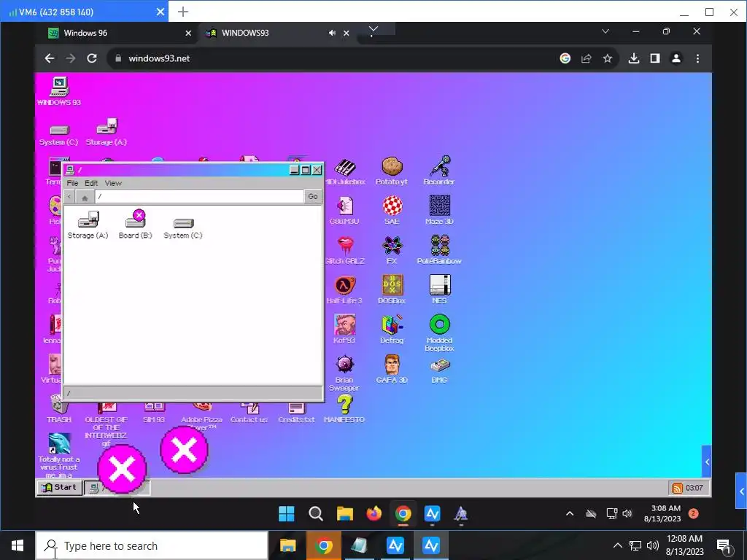Open the Contact us desktop icon

(x=249, y=413)
